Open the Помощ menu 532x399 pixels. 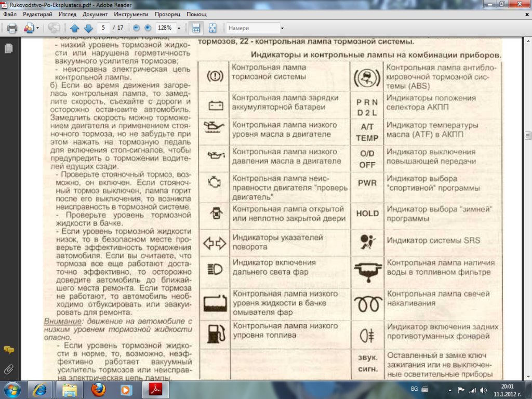pos(196,15)
